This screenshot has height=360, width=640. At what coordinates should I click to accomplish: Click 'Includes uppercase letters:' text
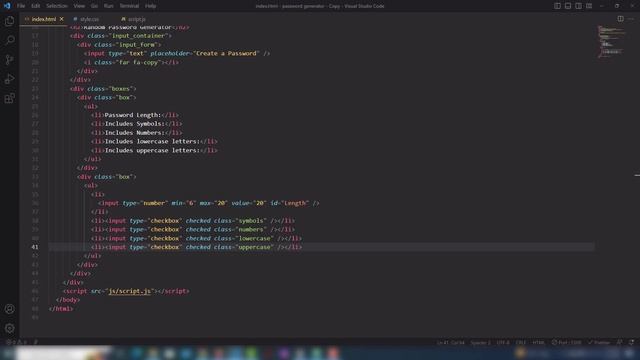[152, 150]
